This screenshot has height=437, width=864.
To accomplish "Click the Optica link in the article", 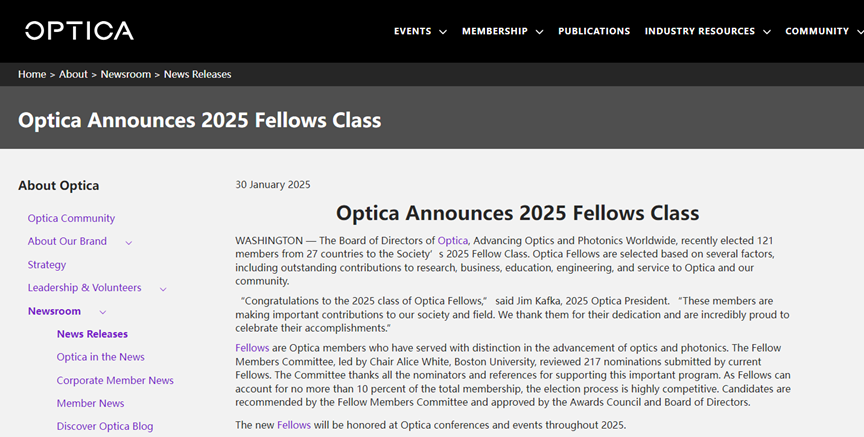I will [x=453, y=240].
